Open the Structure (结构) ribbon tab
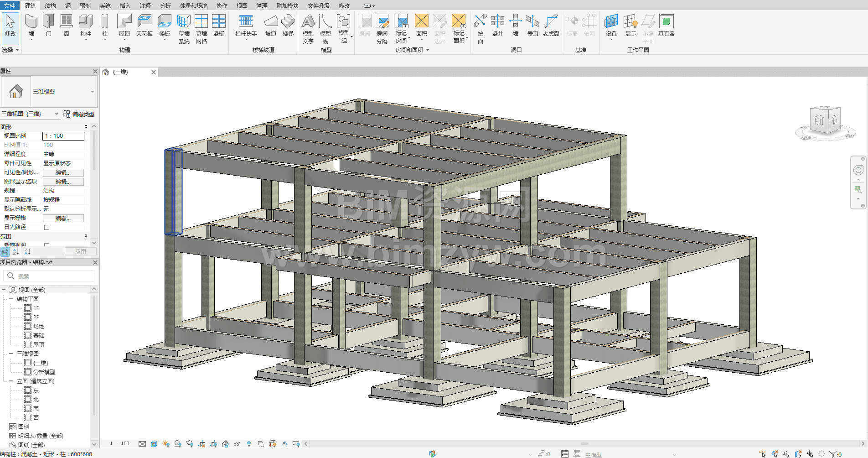The height and width of the screenshot is (458, 868). (x=51, y=5)
